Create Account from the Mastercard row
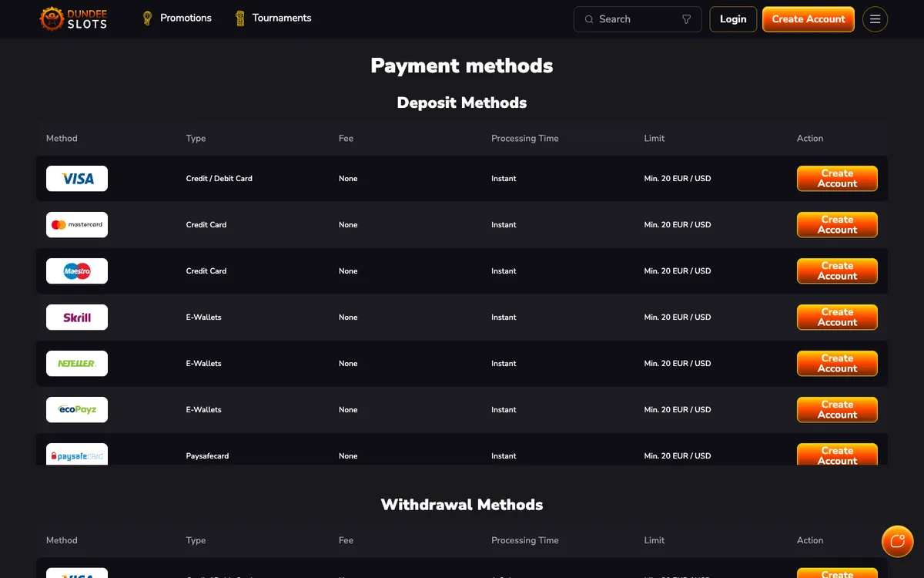Screen dimensions: 924x578 837,225
